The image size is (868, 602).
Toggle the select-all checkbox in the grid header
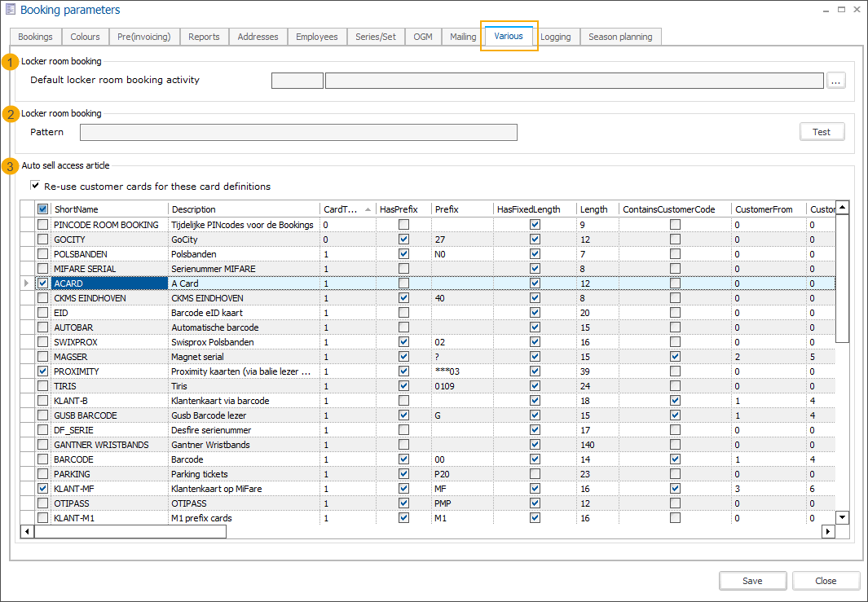pyautogui.click(x=42, y=209)
